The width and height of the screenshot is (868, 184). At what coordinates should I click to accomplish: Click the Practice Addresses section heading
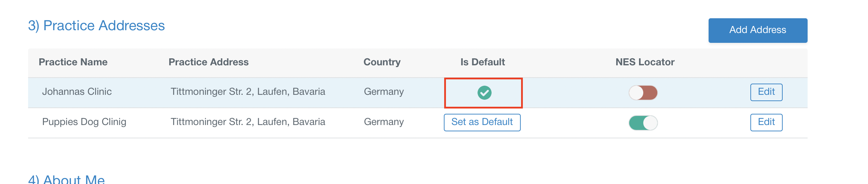click(x=96, y=26)
